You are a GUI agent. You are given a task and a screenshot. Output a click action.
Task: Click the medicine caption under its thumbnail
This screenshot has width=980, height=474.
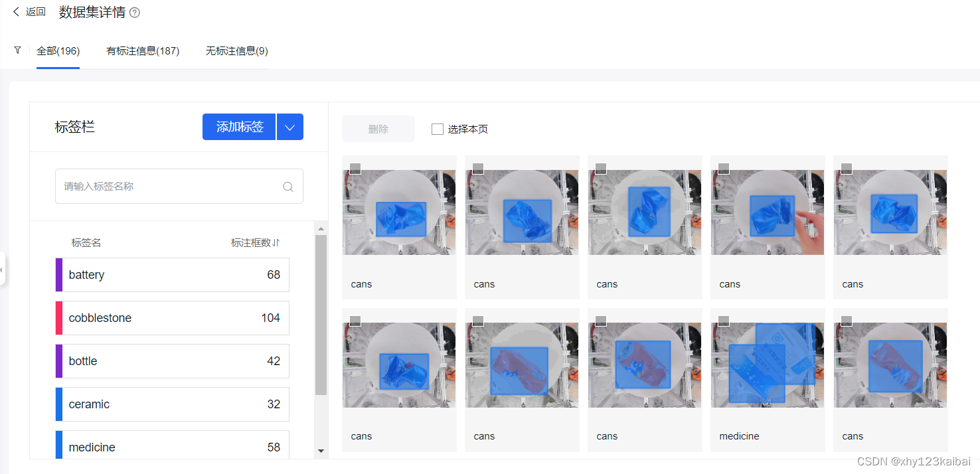(739, 436)
